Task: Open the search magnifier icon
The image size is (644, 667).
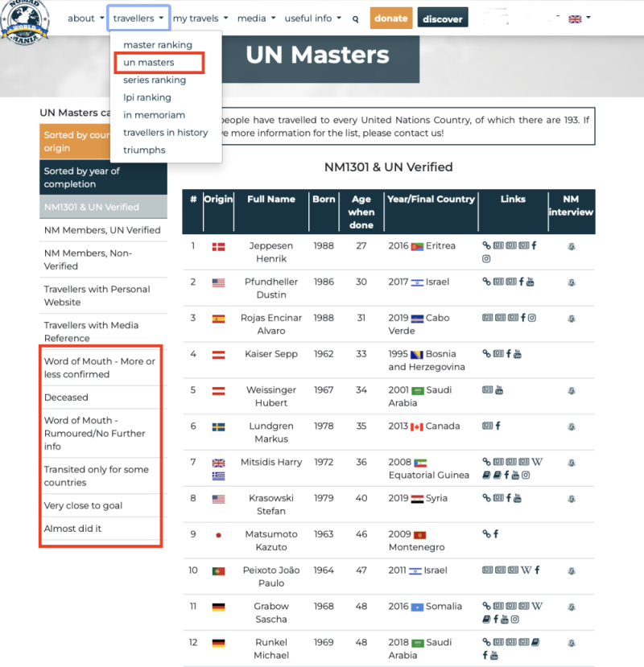Action: tap(356, 19)
